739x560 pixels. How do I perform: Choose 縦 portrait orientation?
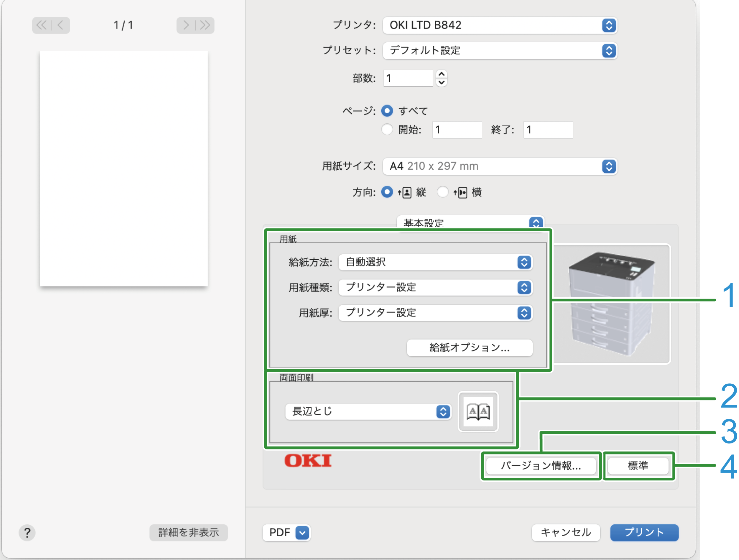pyautogui.click(x=387, y=192)
